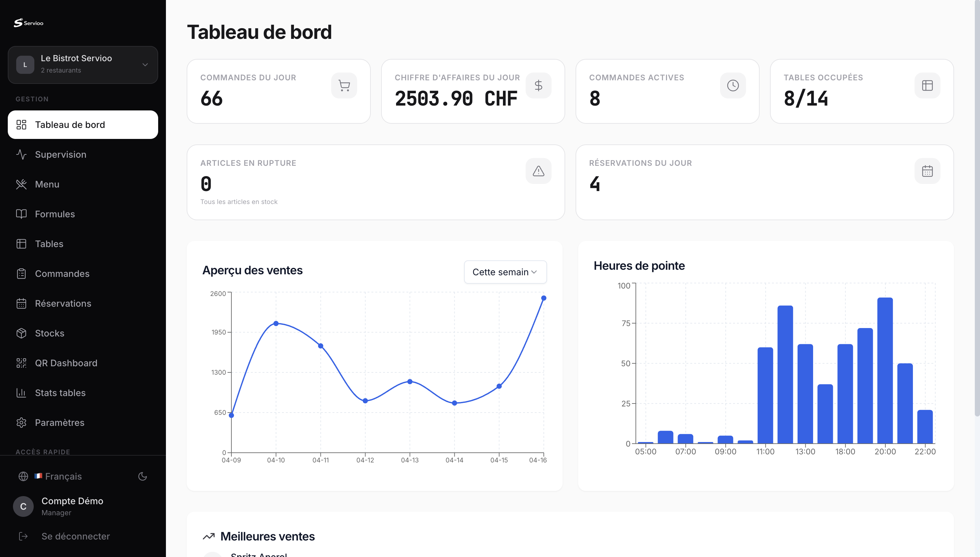The image size is (980, 557).
Task: Click the table icon on Tables occupées
Action: pyautogui.click(x=927, y=85)
